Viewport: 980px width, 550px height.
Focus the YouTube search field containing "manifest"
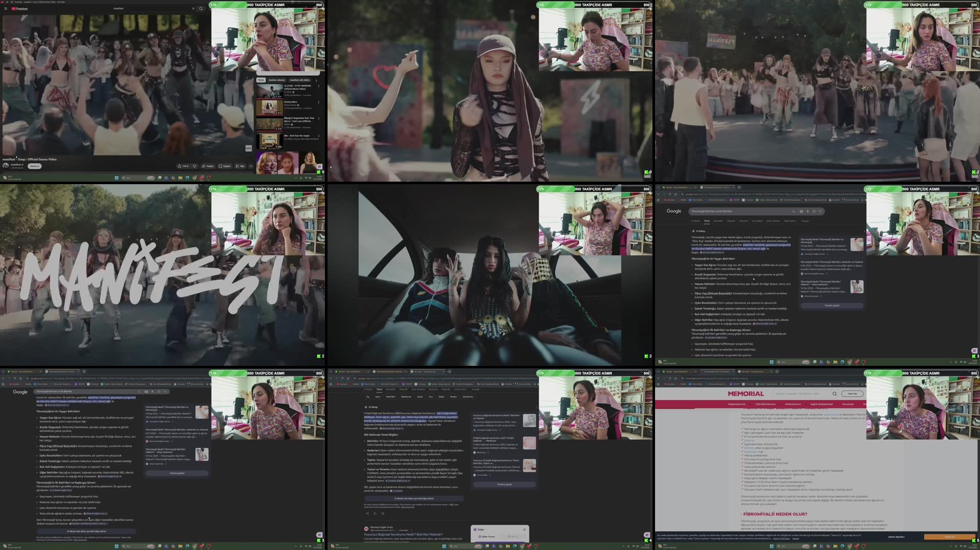tap(151, 9)
